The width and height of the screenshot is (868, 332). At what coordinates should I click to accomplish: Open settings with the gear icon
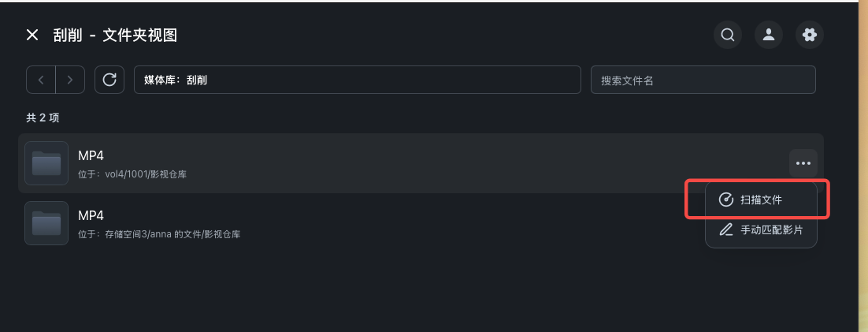[x=809, y=35]
